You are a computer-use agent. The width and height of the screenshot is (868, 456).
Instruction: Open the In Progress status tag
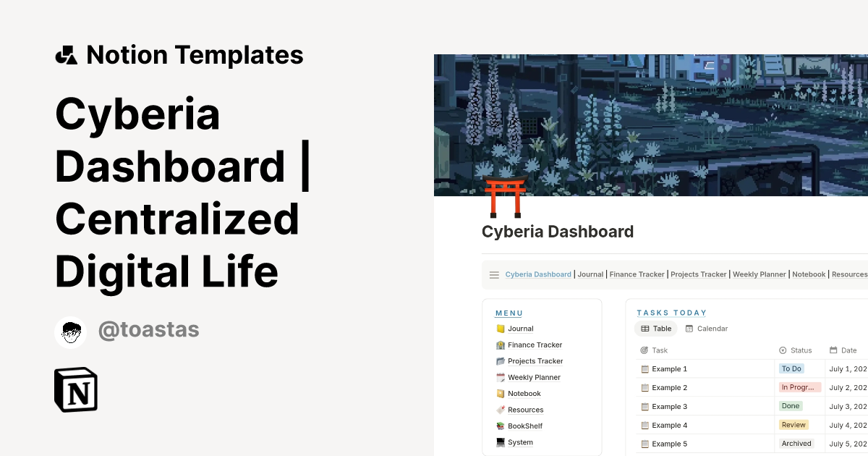799,387
